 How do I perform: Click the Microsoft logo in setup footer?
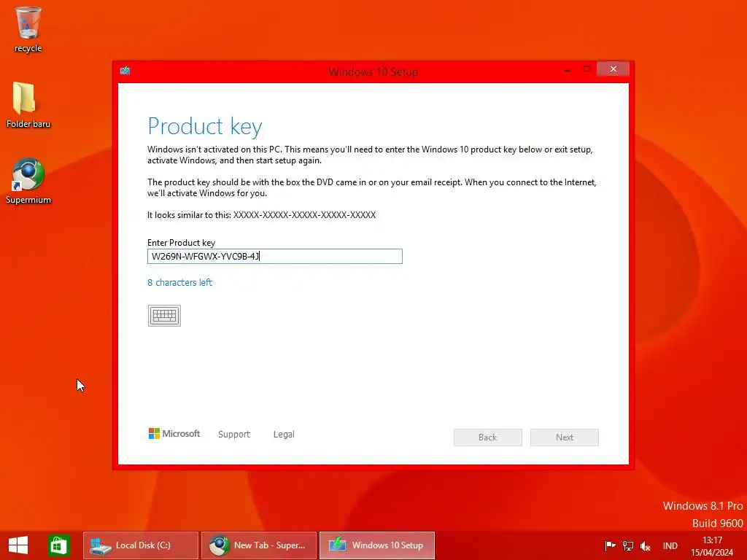174,434
